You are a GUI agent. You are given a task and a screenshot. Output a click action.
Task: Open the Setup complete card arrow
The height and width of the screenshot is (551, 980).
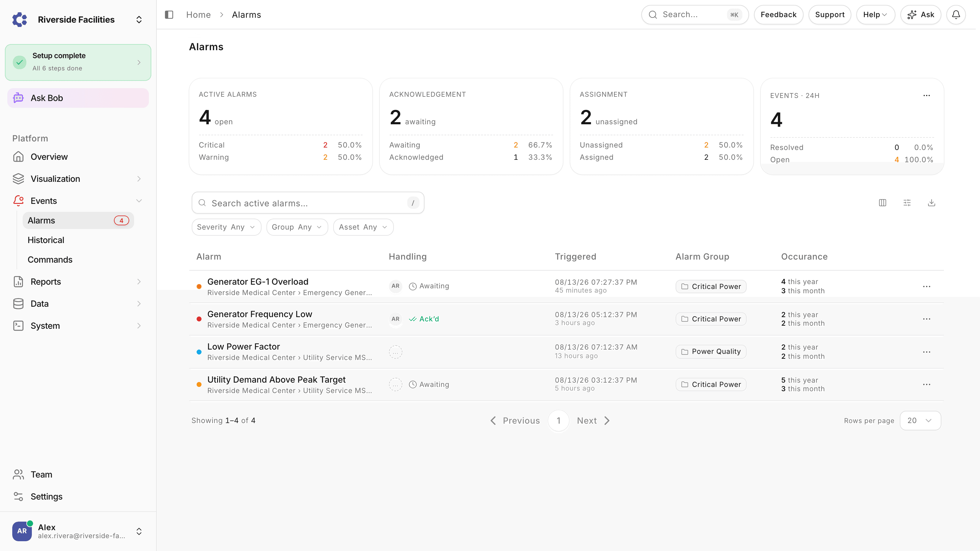[x=139, y=62]
